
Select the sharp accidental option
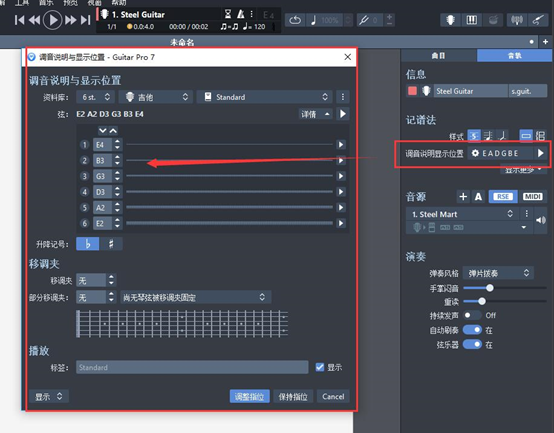tap(111, 244)
